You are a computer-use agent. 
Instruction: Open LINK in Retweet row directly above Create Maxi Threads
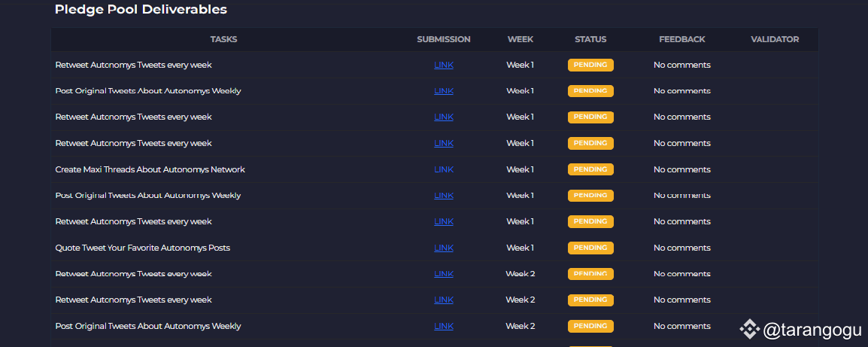coord(444,143)
